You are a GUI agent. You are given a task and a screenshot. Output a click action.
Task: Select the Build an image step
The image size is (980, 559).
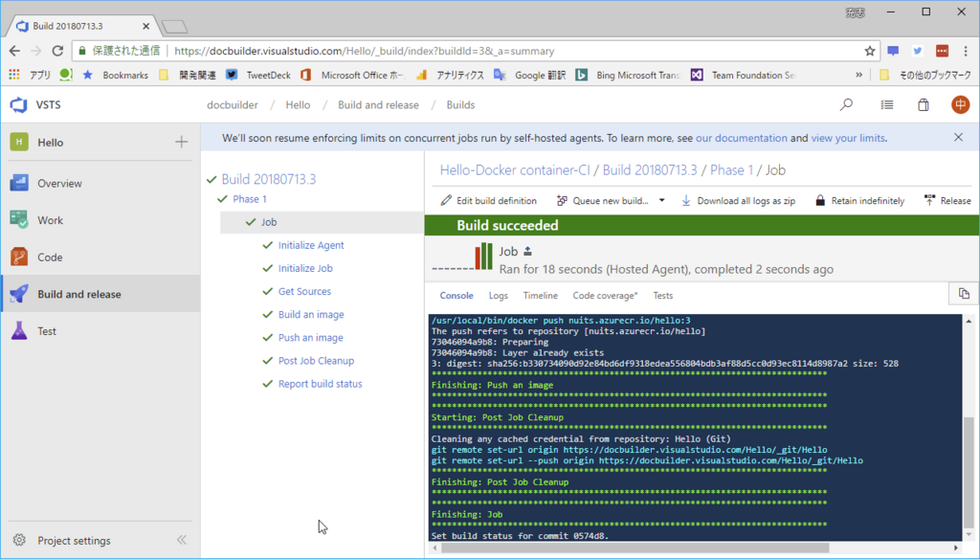311,315
